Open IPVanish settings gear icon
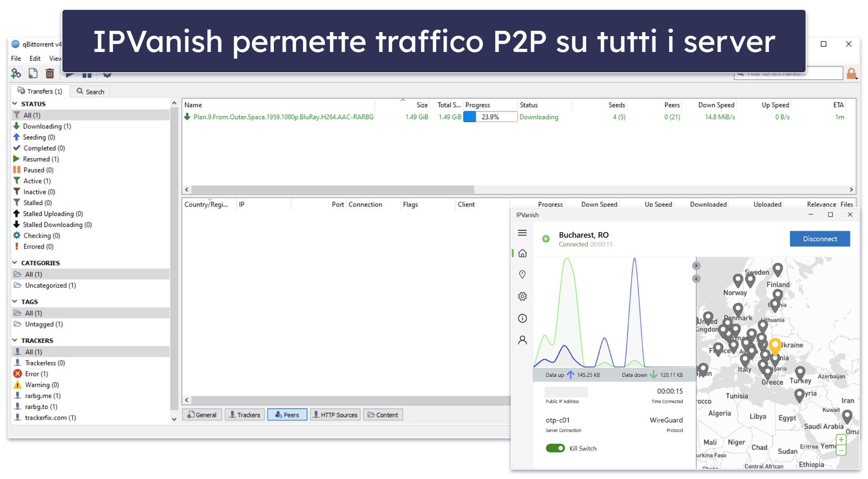868x479 pixels. (522, 296)
